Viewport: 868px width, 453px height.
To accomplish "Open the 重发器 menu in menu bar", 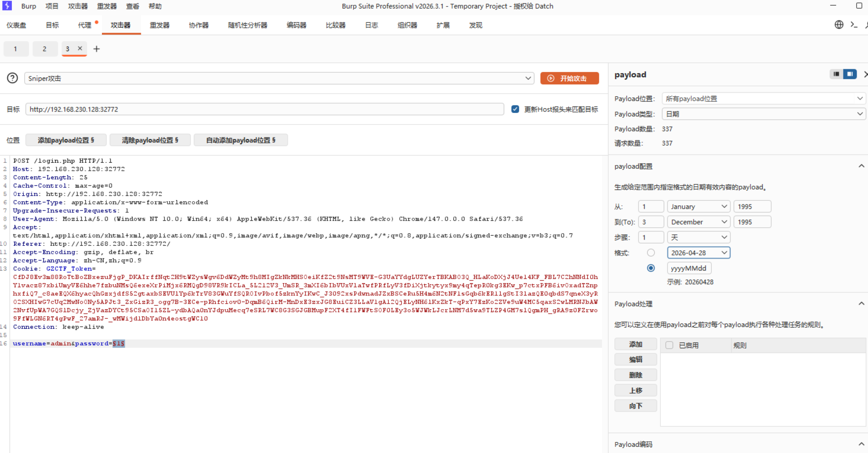I will 107,6.
